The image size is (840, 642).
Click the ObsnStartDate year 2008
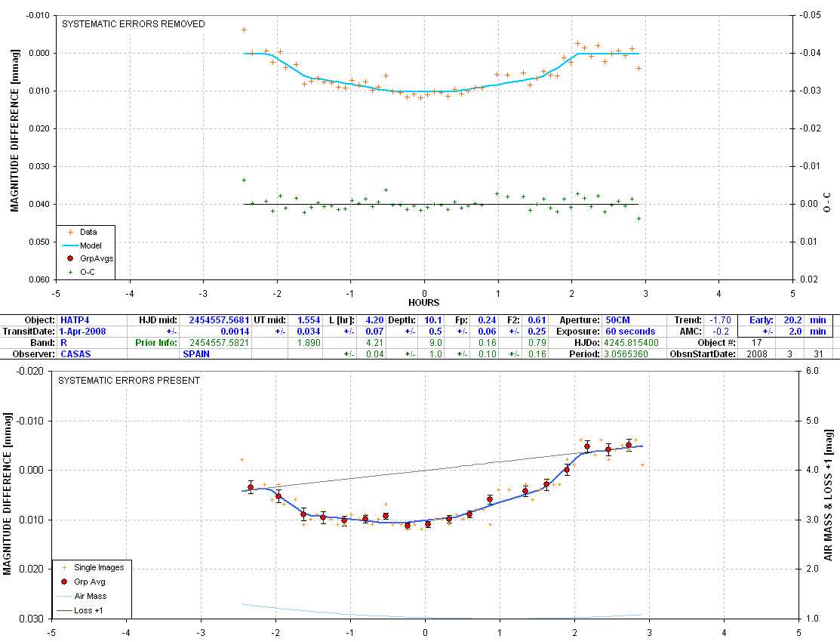tap(757, 354)
